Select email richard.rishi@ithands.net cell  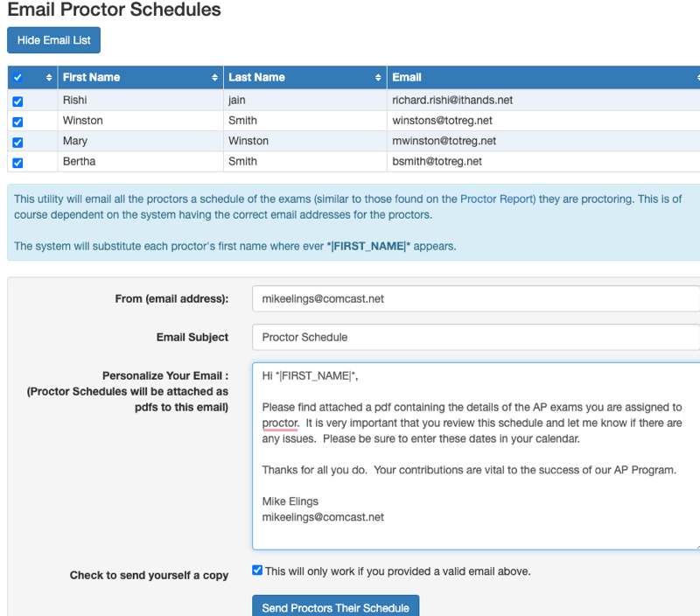pos(543,100)
